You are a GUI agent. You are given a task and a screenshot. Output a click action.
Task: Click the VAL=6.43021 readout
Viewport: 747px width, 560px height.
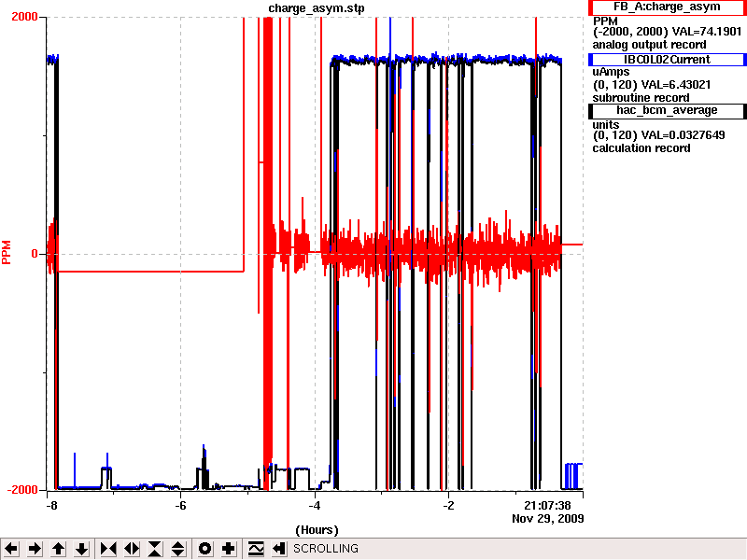(676, 85)
